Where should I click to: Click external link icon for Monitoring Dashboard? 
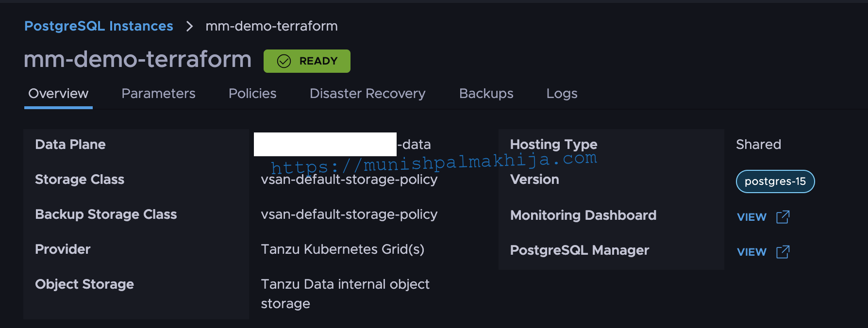click(783, 217)
